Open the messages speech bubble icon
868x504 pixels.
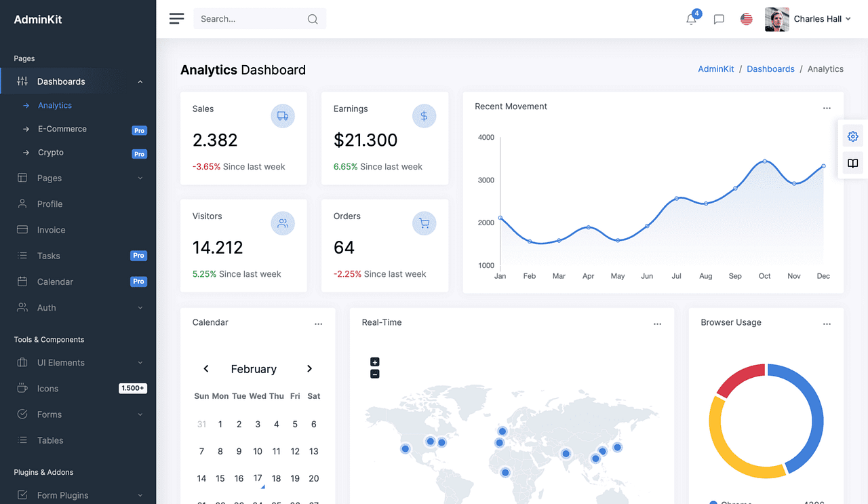719,18
